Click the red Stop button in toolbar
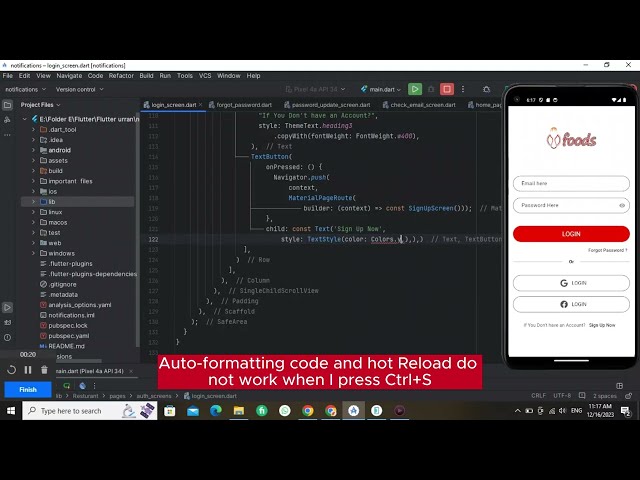The image size is (640, 480). point(447,89)
